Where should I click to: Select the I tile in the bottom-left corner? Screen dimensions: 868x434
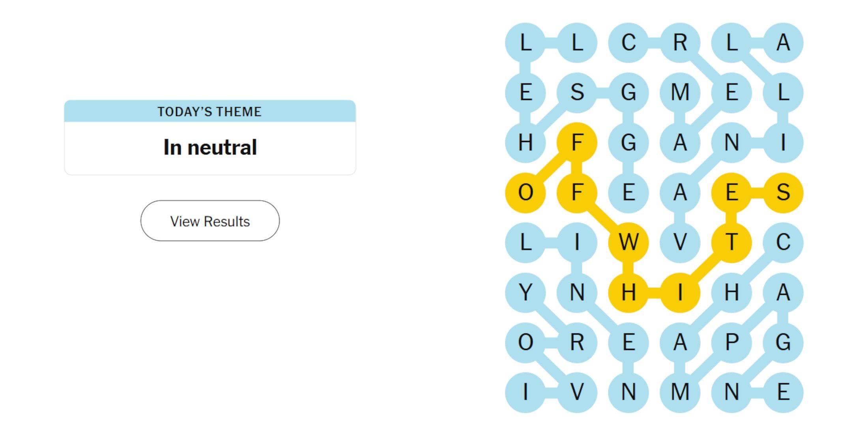pos(525,392)
